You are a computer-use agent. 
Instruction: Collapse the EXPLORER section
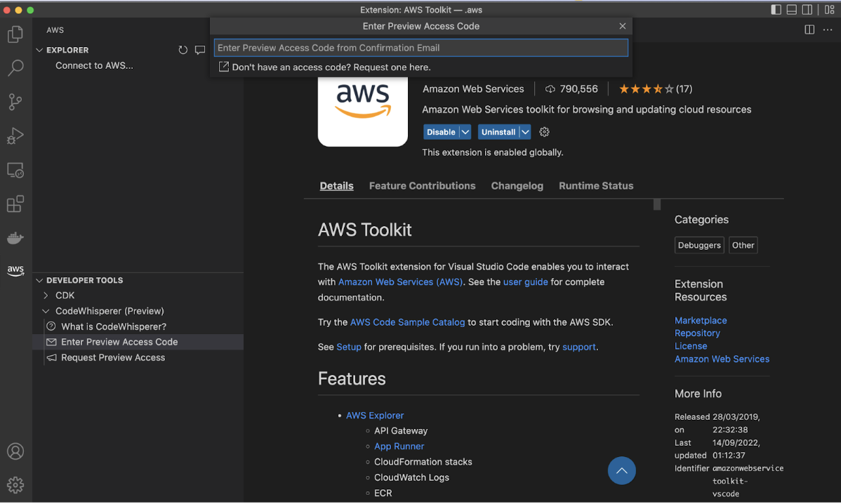(40, 50)
